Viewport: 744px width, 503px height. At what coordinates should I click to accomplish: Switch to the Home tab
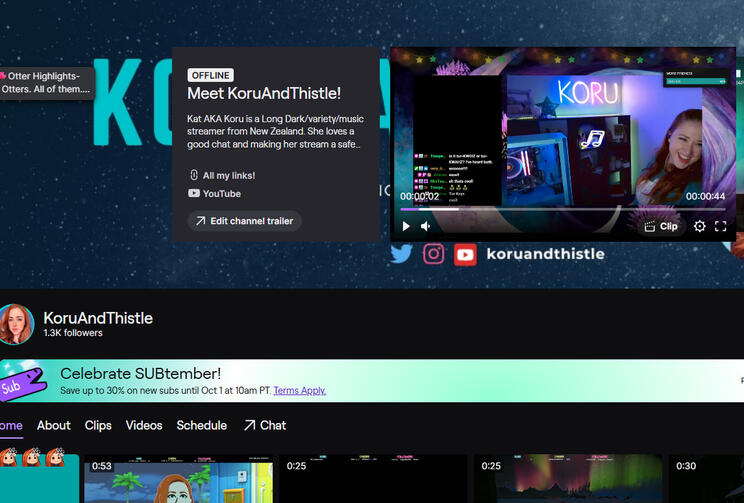(x=11, y=426)
